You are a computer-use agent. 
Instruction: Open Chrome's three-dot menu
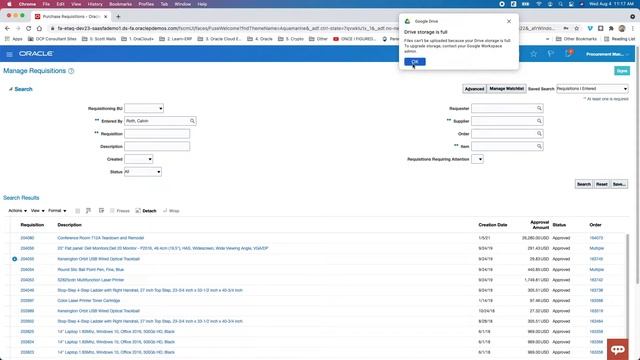tap(633, 28)
